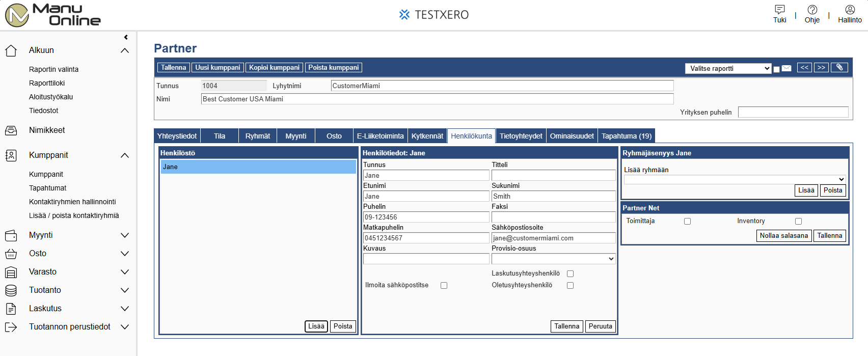Expand the Osto section chevron

click(x=125, y=254)
